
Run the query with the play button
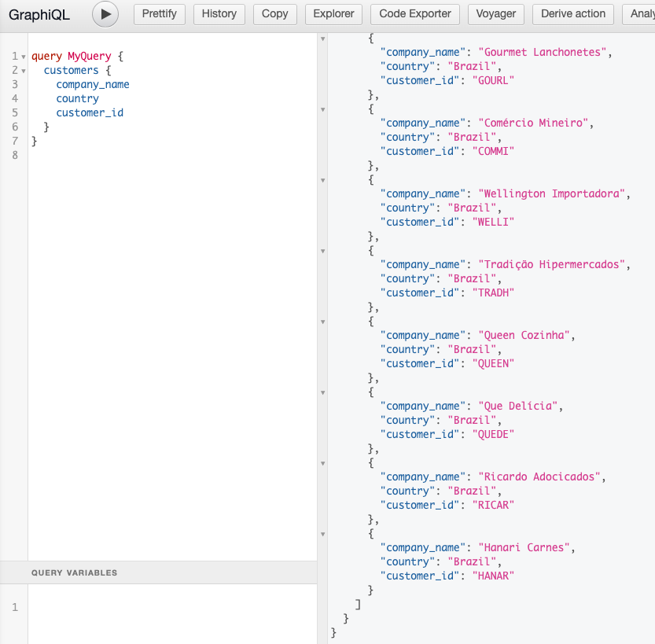pyautogui.click(x=105, y=14)
